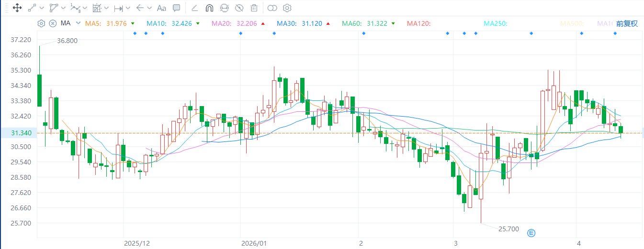Click the overlapping circles overlay icon
The width and height of the screenshot is (644, 249).
click(272, 8)
